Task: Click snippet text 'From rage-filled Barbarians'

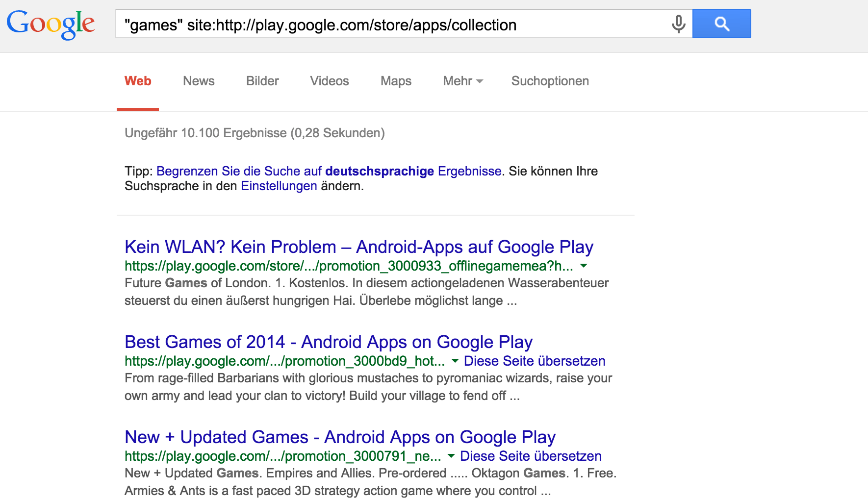Action: pyautogui.click(x=202, y=378)
